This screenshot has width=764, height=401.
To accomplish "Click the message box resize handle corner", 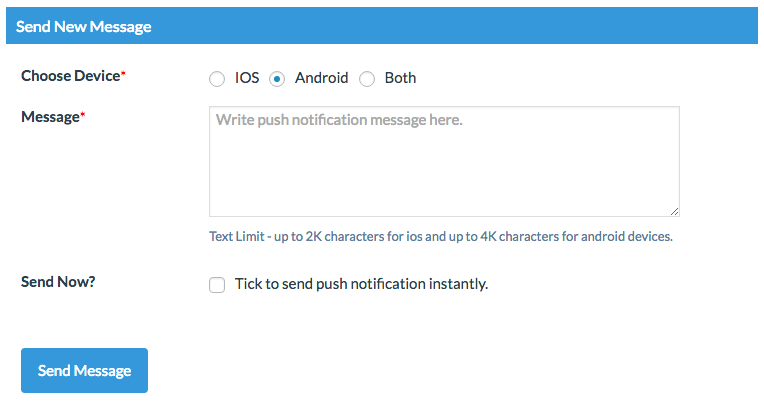I will pos(675,211).
